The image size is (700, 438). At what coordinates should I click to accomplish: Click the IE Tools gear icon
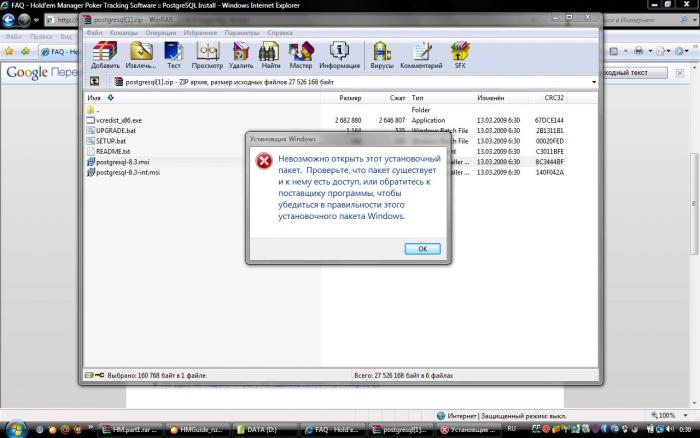(x=679, y=51)
